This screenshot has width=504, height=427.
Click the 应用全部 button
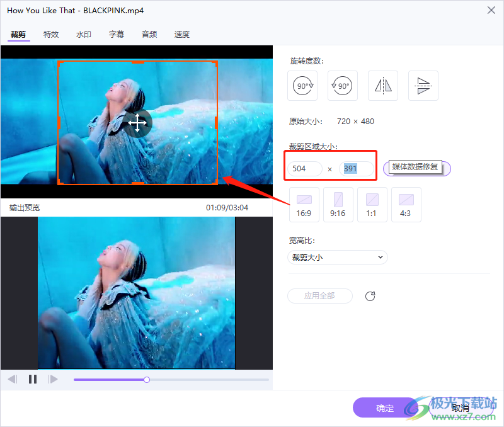click(320, 296)
